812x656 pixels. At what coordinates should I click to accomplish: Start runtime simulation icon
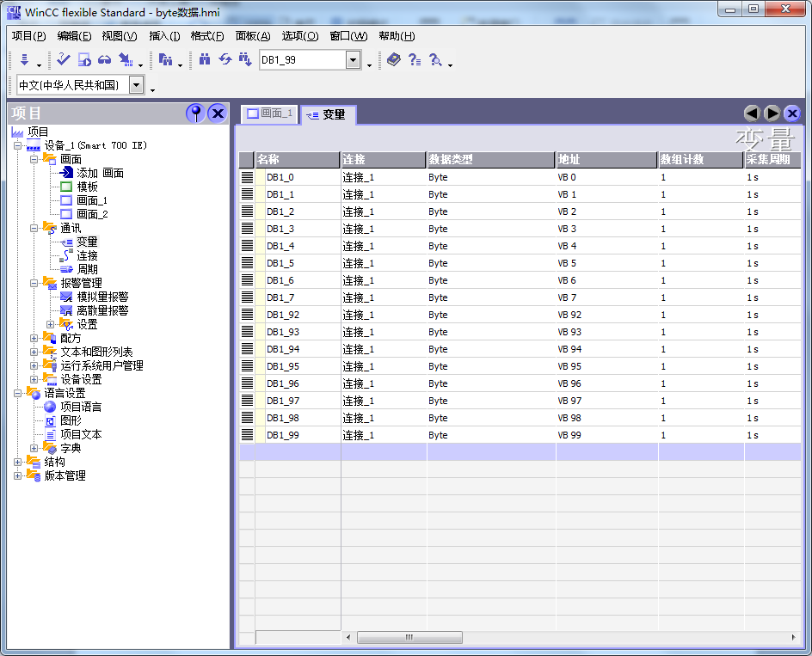pyautogui.click(x=84, y=60)
